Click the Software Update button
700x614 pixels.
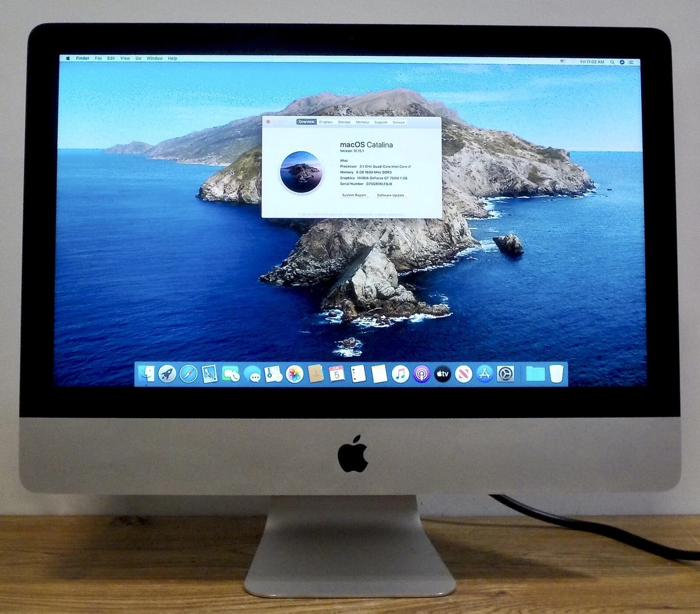(392, 195)
